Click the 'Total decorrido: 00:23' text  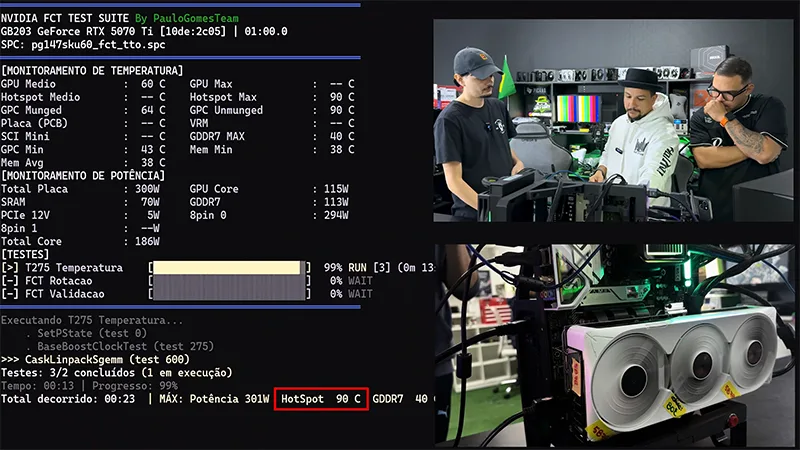(x=68, y=399)
